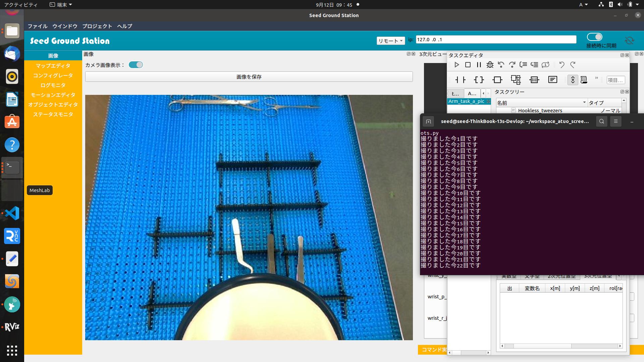
Task: Stop the running task
Action: [x=468, y=65]
